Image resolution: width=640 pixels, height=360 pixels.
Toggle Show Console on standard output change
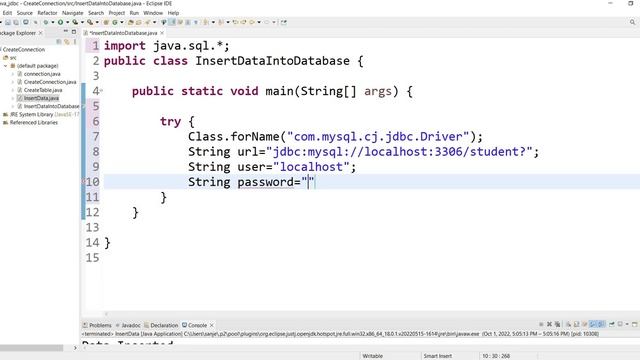click(x=593, y=324)
